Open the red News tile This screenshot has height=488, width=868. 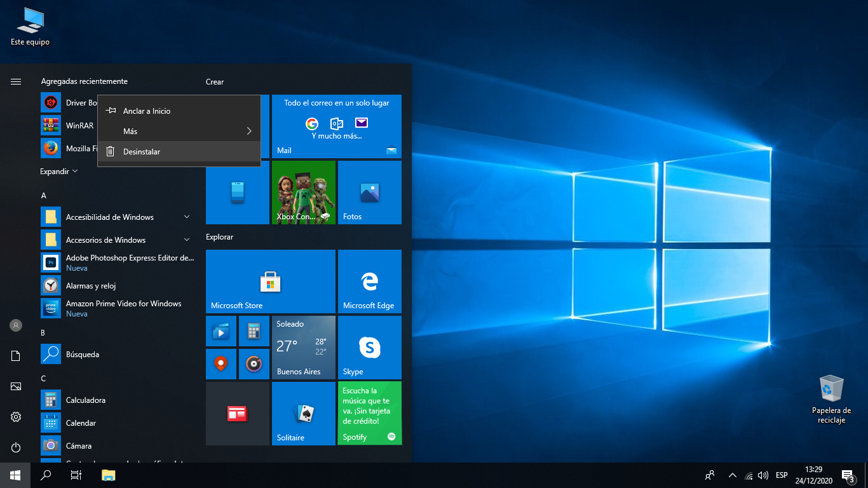[x=238, y=414]
